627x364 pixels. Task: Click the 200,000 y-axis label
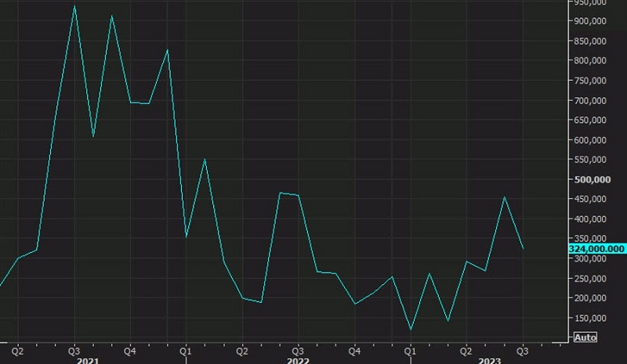point(590,298)
